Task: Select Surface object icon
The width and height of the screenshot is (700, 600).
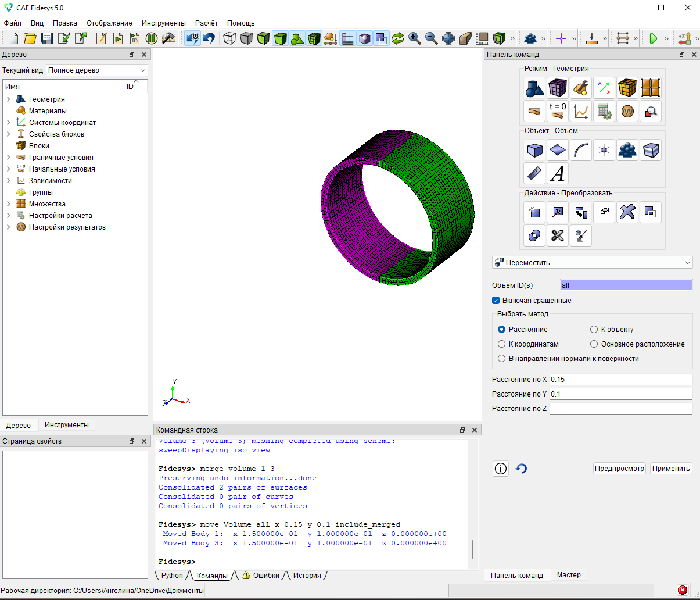Action: point(558,150)
